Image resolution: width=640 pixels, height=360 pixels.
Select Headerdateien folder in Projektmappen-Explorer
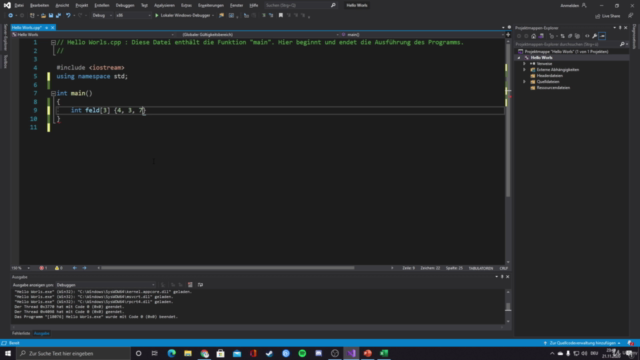[x=549, y=76]
